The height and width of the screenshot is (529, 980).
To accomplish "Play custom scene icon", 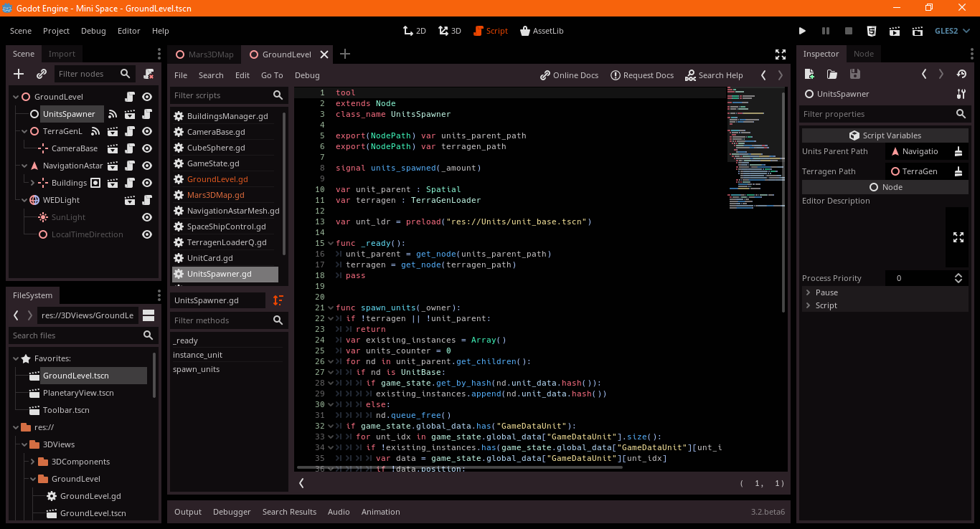I will (x=918, y=31).
